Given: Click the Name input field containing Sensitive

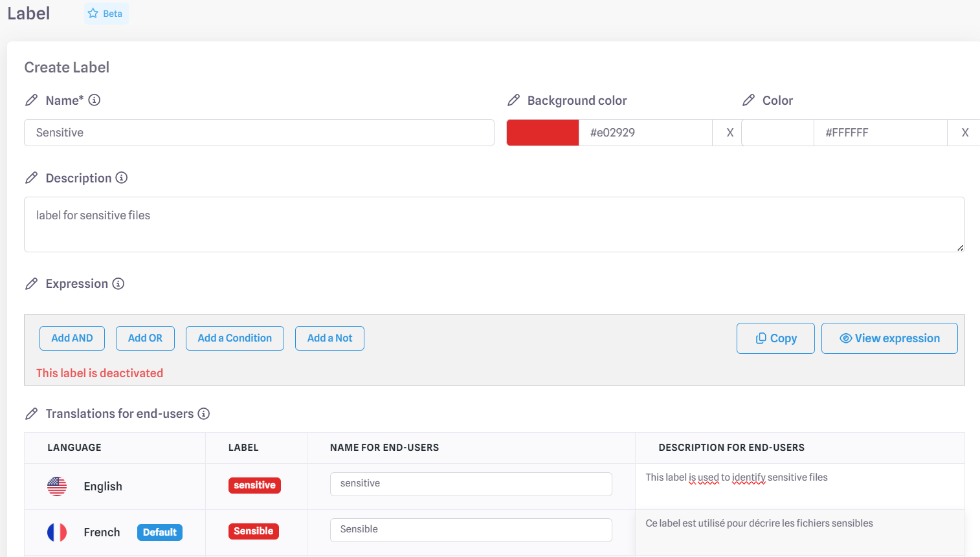Looking at the screenshot, I should pos(259,133).
